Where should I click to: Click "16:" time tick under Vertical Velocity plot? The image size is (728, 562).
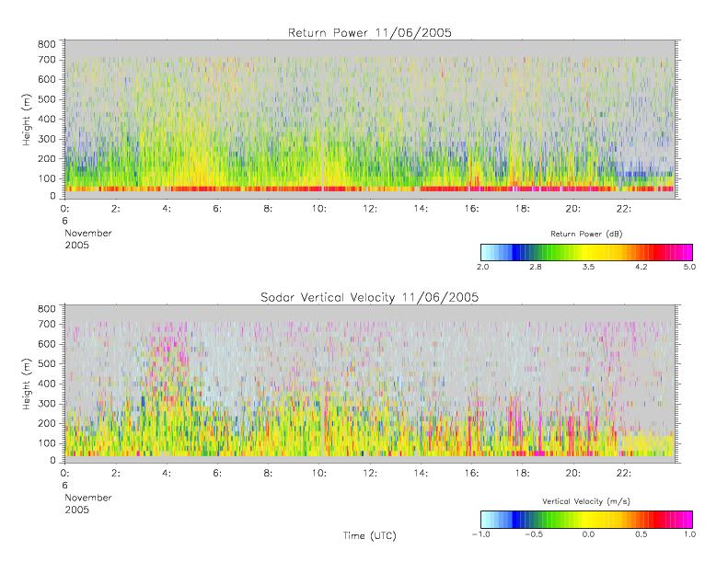point(471,474)
